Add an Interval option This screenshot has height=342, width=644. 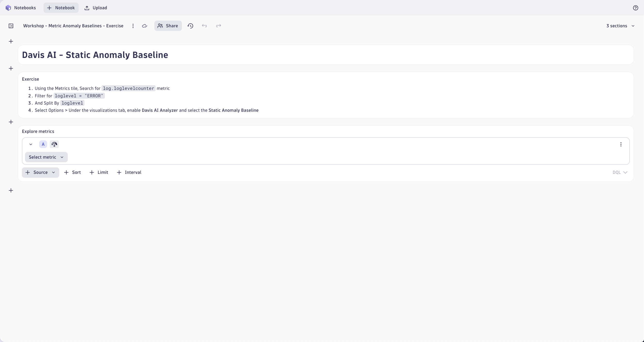(129, 172)
